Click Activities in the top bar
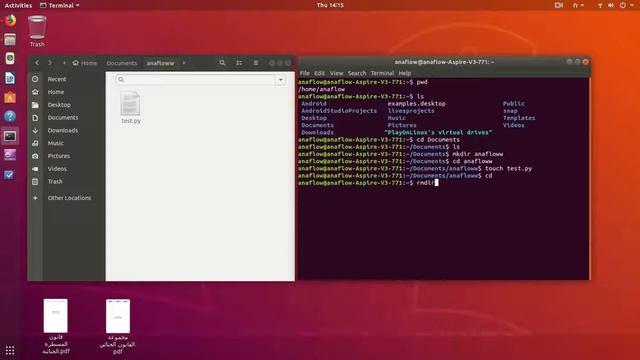Image resolution: width=640 pixels, height=360 pixels. click(x=18, y=5)
